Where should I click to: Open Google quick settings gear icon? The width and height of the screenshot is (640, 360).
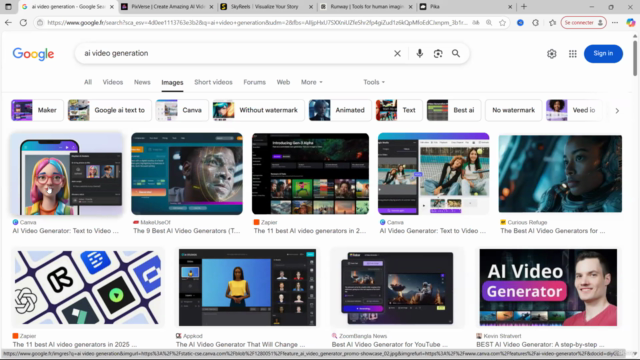pos(551,54)
